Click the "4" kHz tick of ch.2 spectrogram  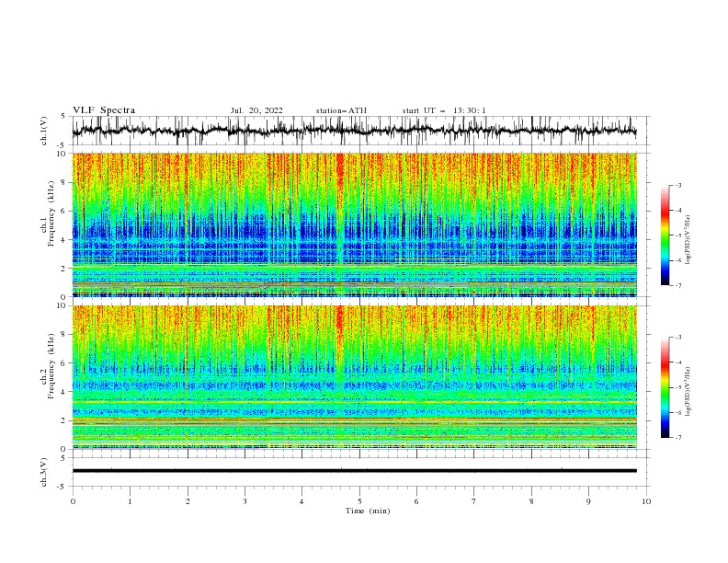[64, 392]
